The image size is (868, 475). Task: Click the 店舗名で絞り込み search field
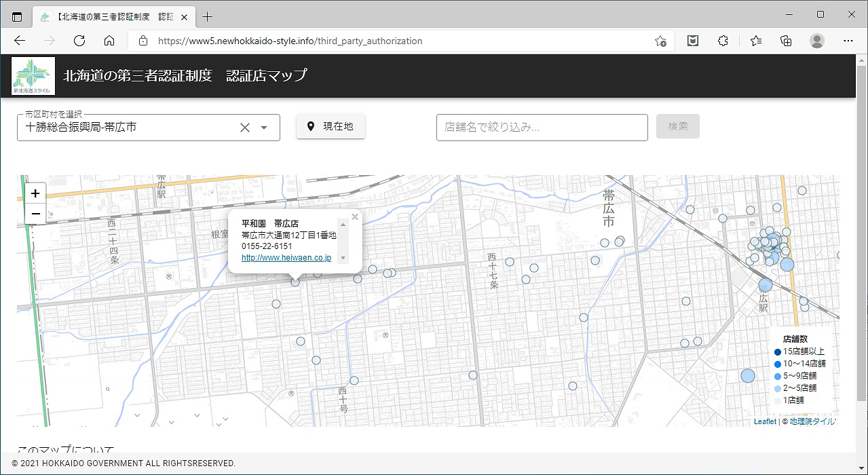[542, 128]
